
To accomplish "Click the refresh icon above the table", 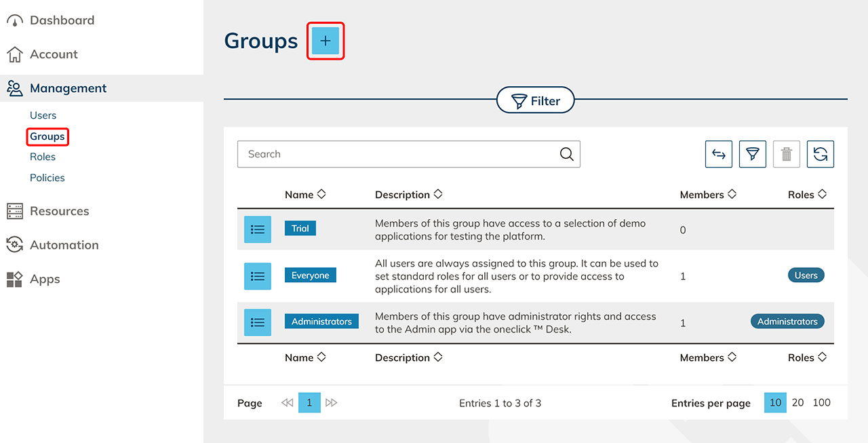I will click(x=820, y=155).
